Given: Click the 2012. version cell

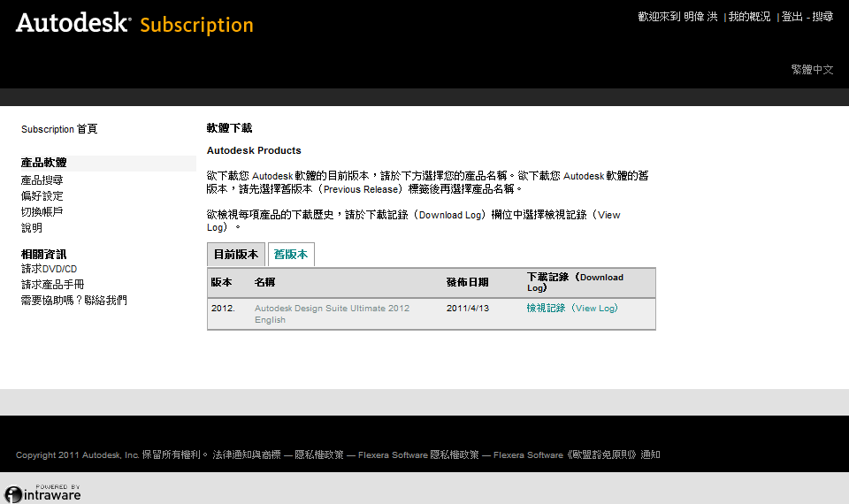Looking at the screenshot, I should pos(223,308).
